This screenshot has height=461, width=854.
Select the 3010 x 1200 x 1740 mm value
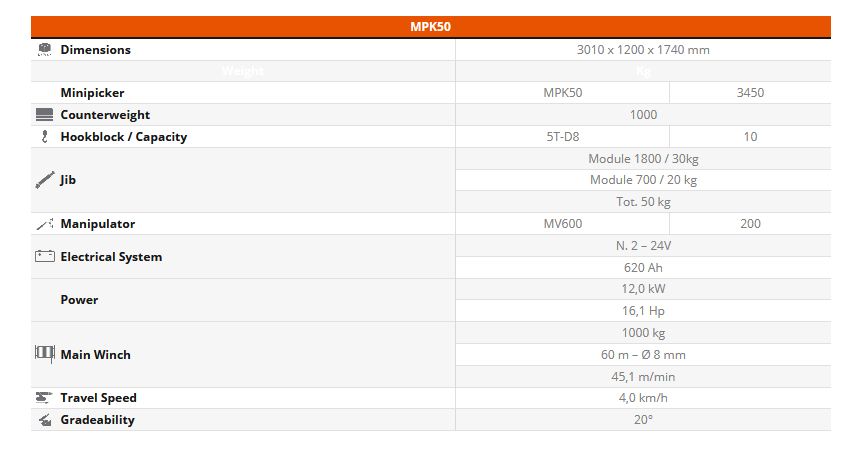(x=643, y=50)
